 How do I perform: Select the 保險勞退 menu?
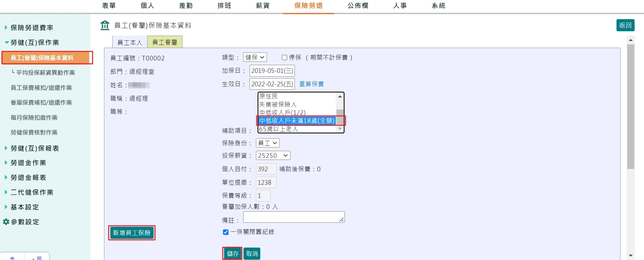pos(309,6)
